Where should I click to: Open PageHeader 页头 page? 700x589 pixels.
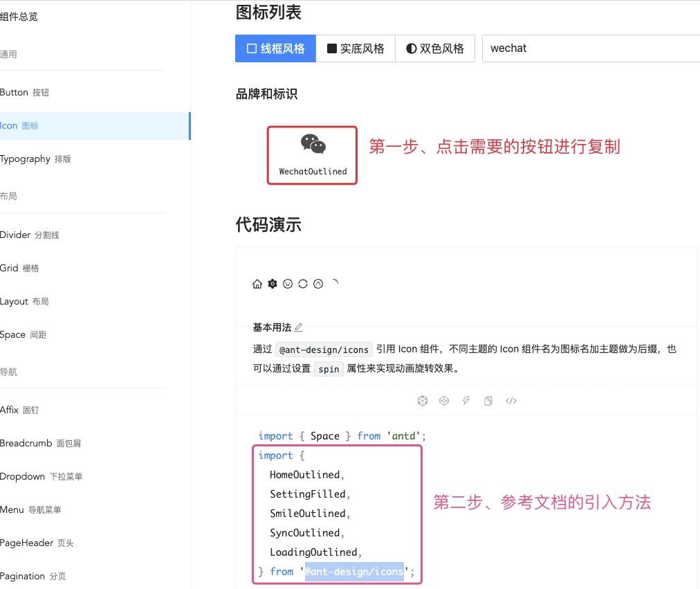coord(37,543)
